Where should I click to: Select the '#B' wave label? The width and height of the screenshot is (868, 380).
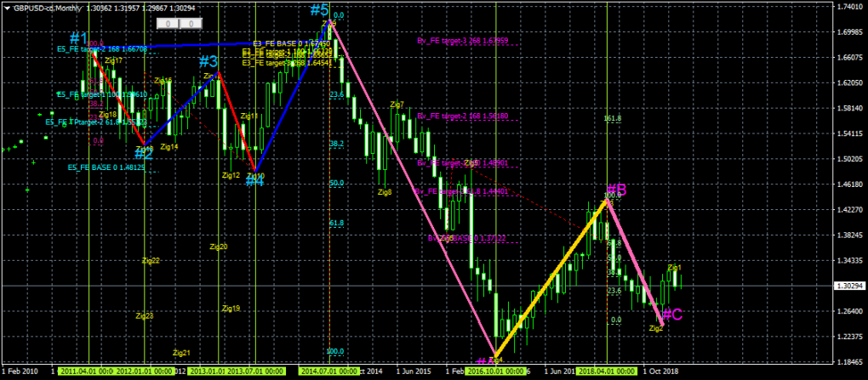[617, 190]
